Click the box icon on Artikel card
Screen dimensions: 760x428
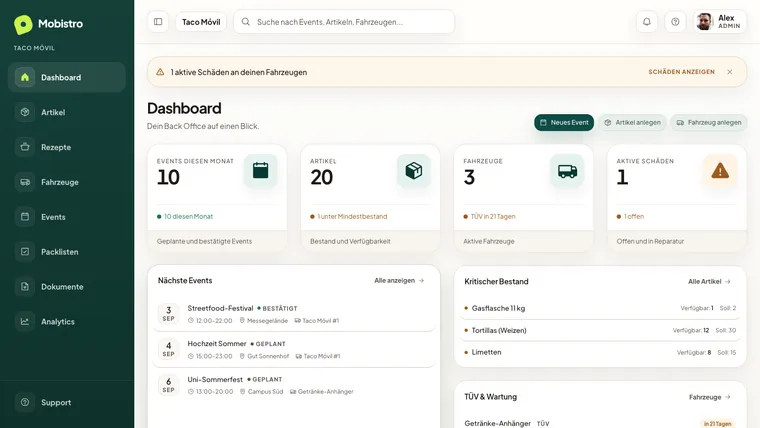pos(413,171)
